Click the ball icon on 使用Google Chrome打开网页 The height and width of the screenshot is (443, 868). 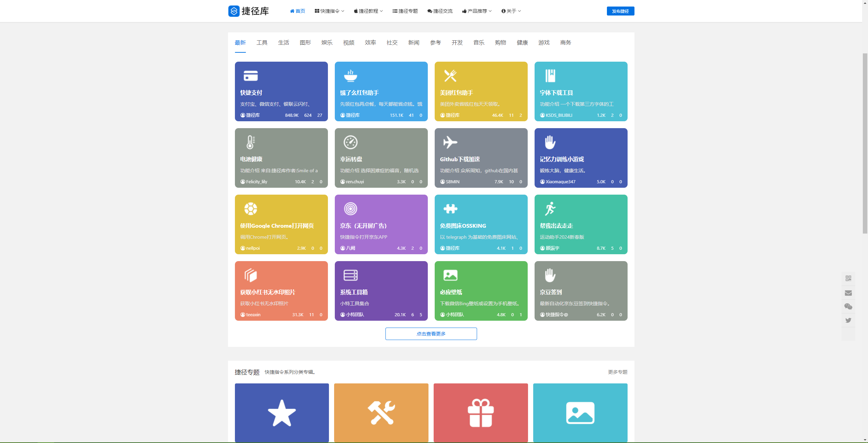point(250,208)
